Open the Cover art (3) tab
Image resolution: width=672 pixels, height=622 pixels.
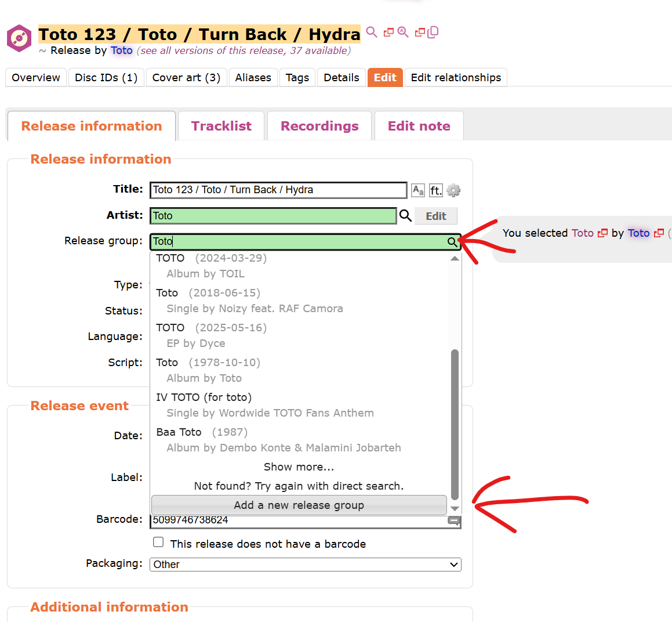[x=186, y=78]
